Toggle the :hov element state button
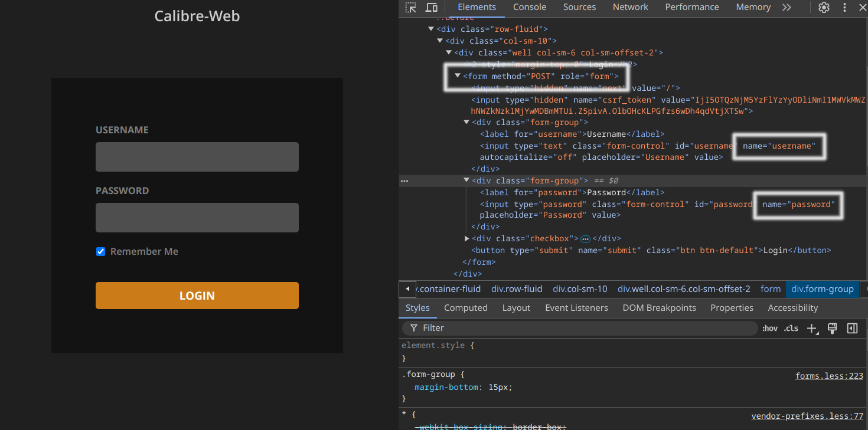 tap(770, 329)
